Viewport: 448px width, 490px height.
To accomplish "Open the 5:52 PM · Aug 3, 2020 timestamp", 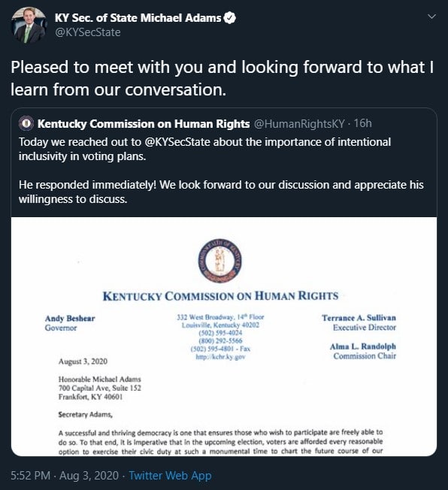I will click(65, 476).
